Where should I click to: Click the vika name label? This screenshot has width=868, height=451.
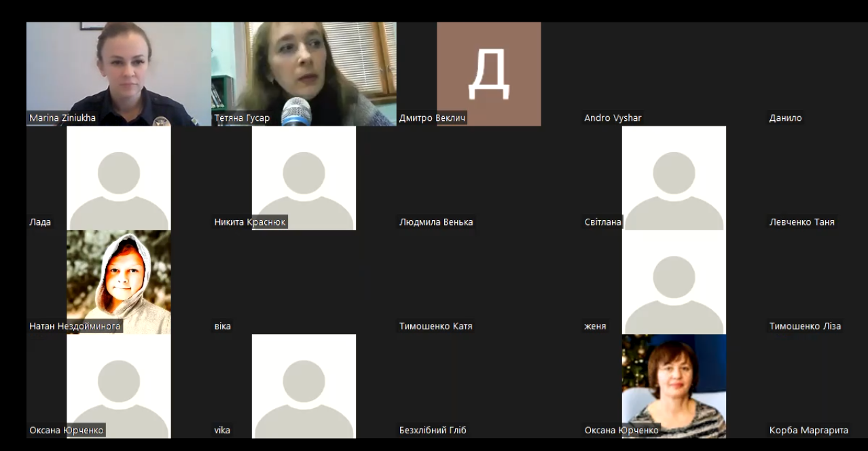tap(221, 430)
